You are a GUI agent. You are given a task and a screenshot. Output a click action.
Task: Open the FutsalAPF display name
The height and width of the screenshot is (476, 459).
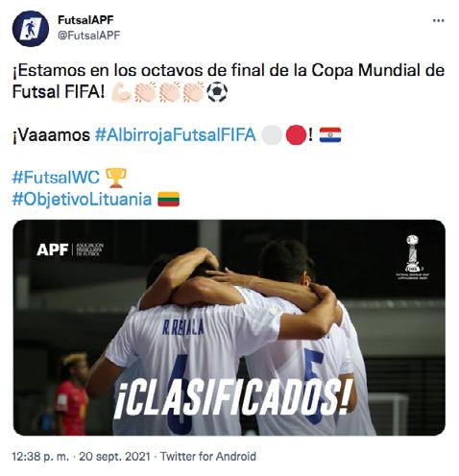click(85, 20)
